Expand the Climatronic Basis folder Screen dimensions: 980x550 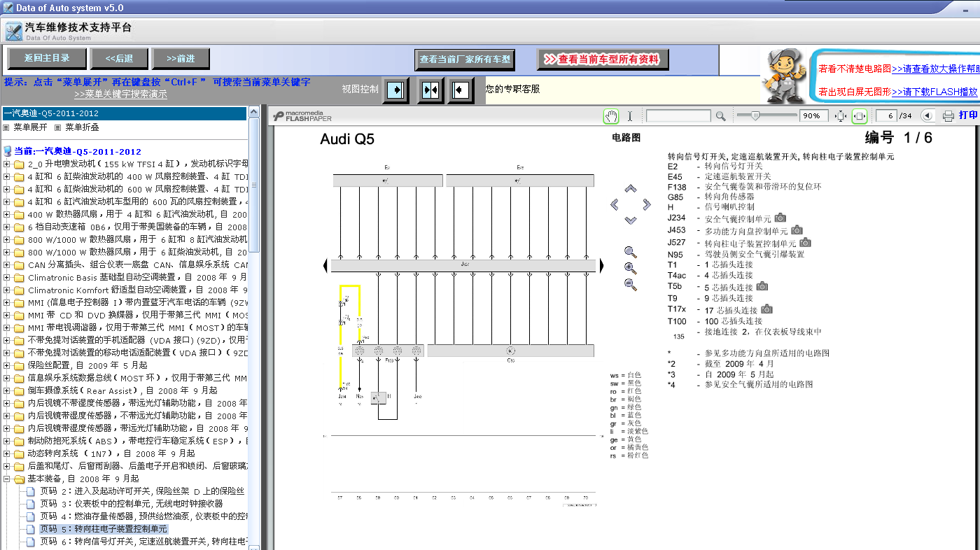coord(7,277)
